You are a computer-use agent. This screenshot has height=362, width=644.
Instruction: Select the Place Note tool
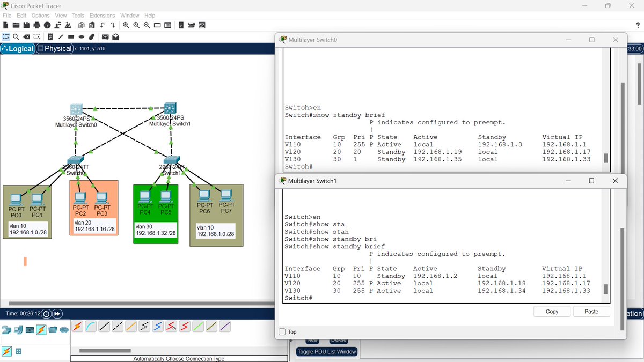50,36
